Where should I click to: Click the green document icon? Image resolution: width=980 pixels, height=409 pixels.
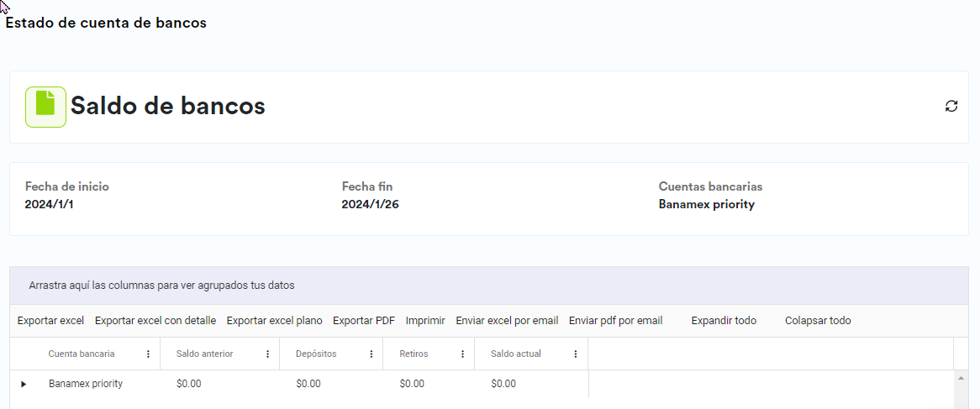tap(45, 107)
